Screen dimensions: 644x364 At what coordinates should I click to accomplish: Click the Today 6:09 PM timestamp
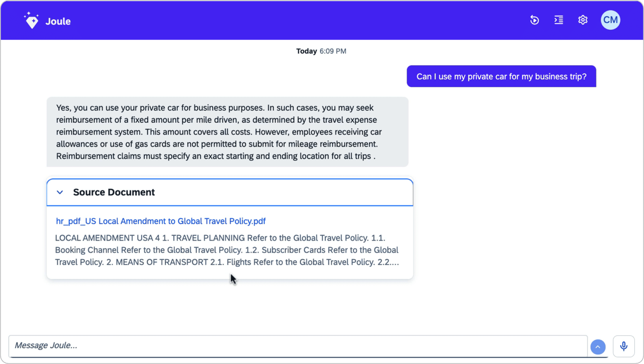pyautogui.click(x=321, y=51)
